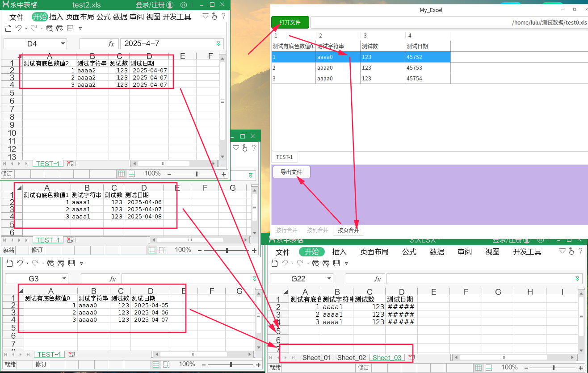Expand the G3 name box dropdown

point(64,279)
